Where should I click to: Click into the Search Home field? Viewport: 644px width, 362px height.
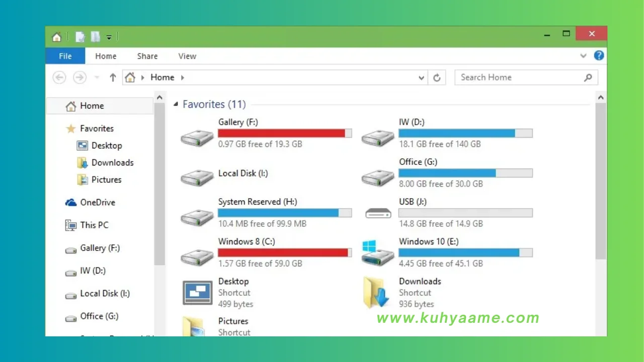[x=526, y=77]
